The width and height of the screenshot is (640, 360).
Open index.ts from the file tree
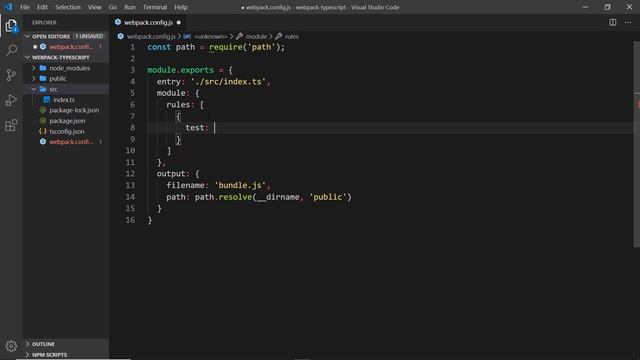(x=64, y=100)
